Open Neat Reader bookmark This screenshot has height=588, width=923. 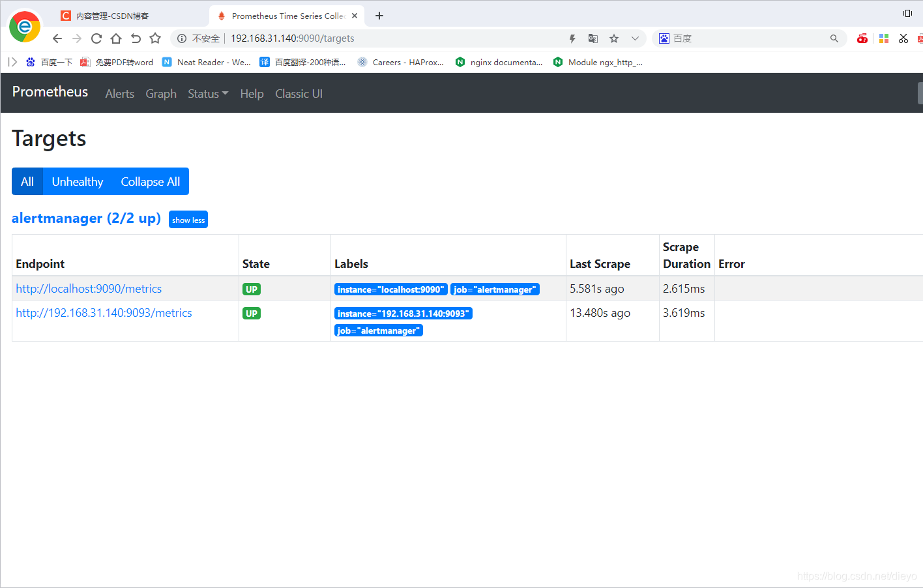click(x=207, y=62)
